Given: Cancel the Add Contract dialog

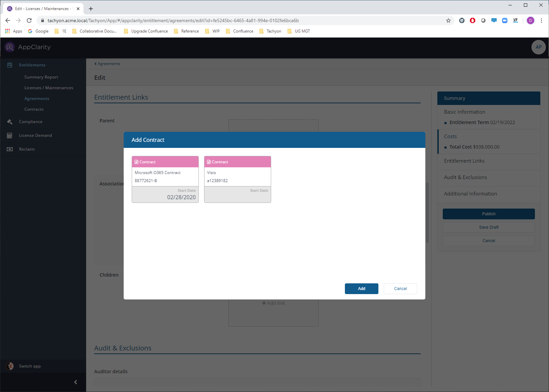Looking at the screenshot, I should point(401,289).
